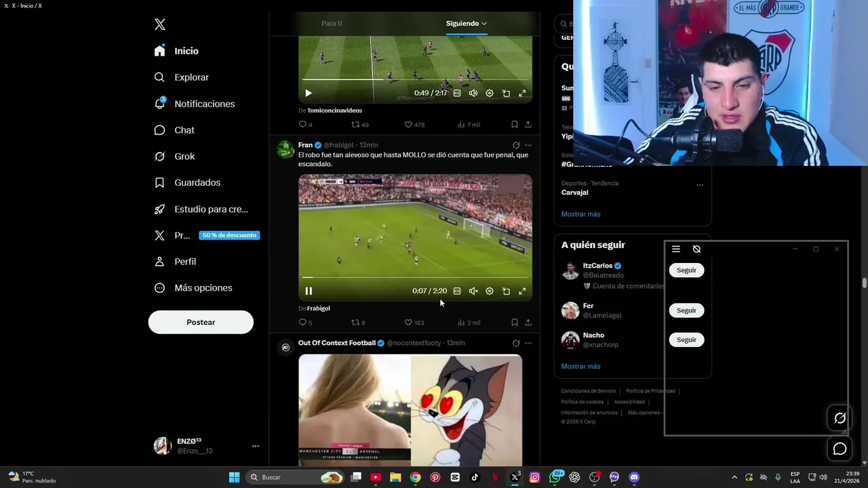View analytics showing 2 mil views
Screen dimensions: 868x488
tap(469, 323)
